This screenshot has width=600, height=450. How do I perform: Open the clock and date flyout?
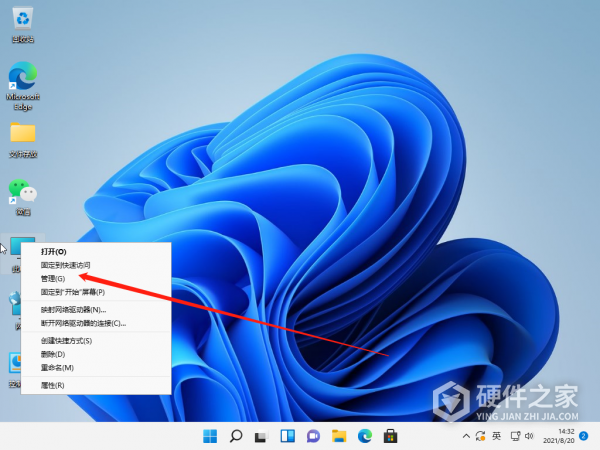click(559, 436)
